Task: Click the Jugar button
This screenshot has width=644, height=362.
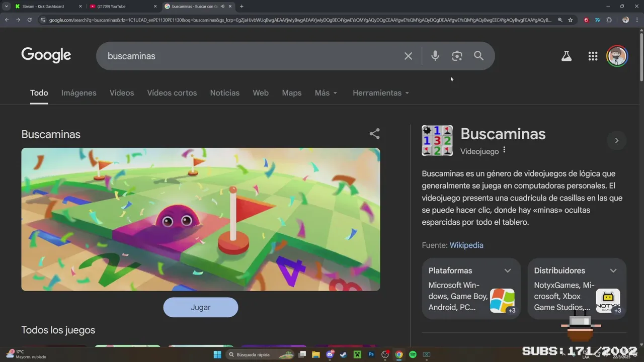Action: 201,307
